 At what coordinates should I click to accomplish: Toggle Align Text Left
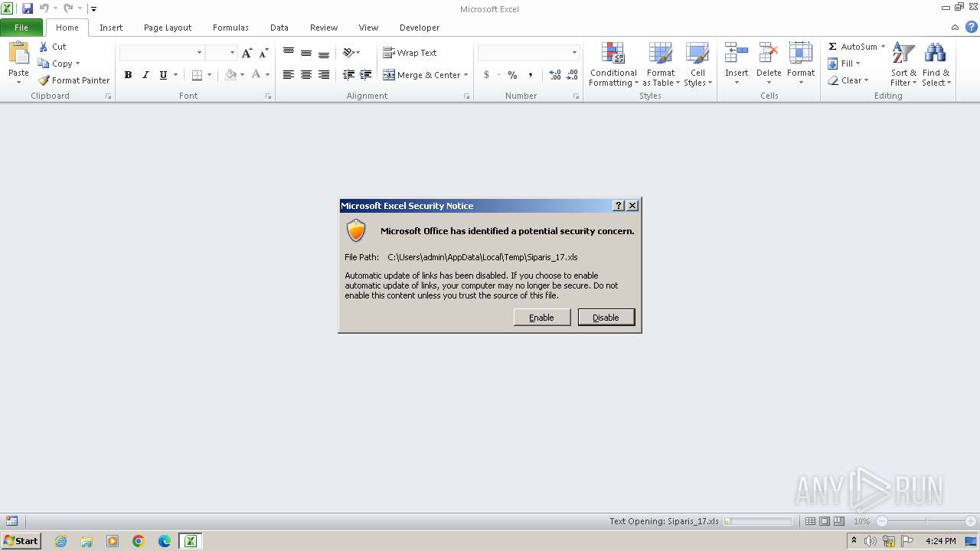point(289,75)
